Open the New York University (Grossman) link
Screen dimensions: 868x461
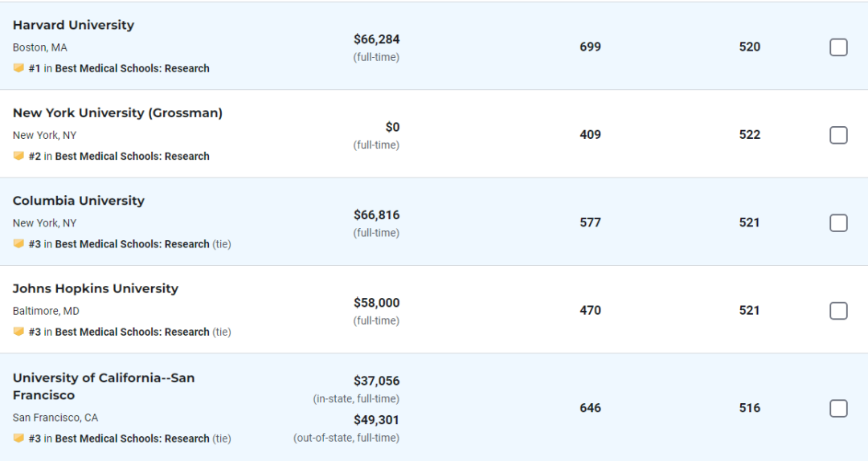click(117, 113)
